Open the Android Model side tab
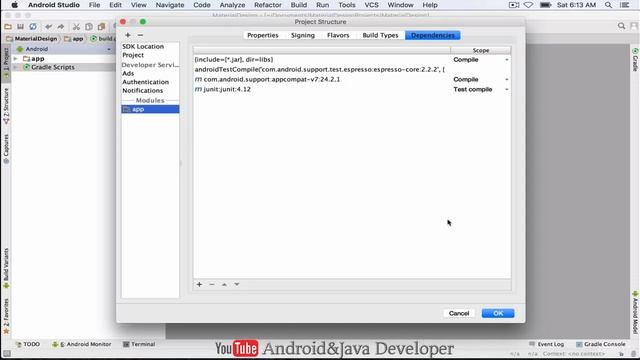Viewport: 640px width, 360px height. point(635,312)
